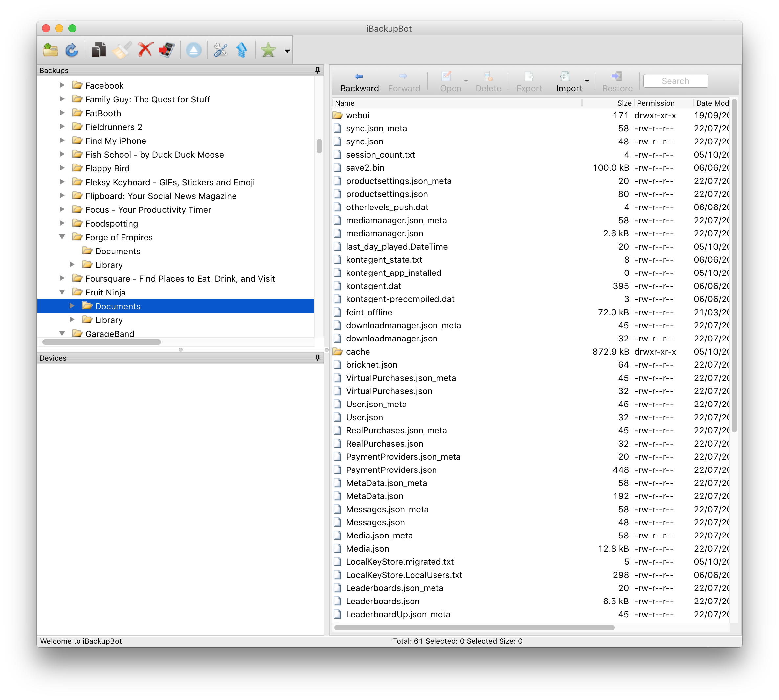The height and width of the screenshot is (700, 779).
Task: Click the red X delete toolbar icon
Action: [145, 50]
